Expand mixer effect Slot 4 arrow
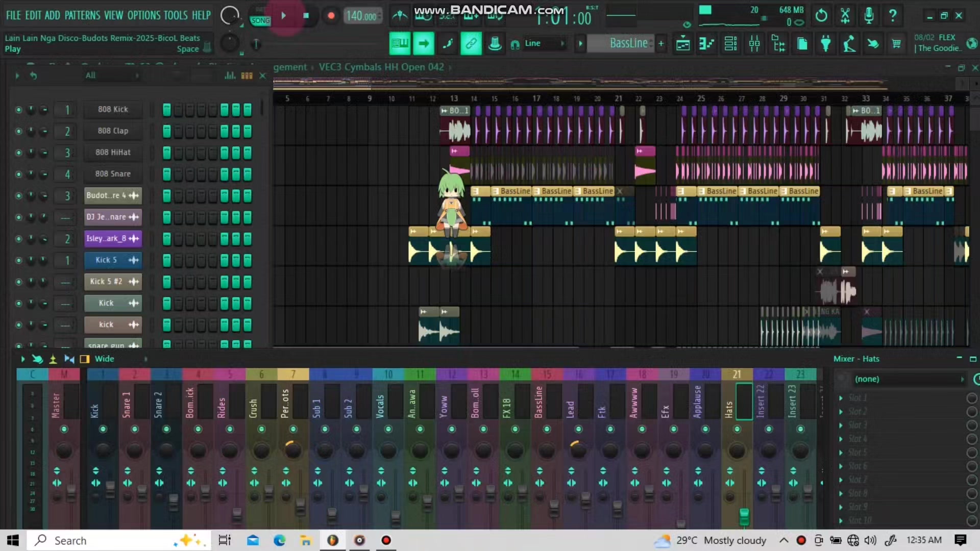 point(841,439)
